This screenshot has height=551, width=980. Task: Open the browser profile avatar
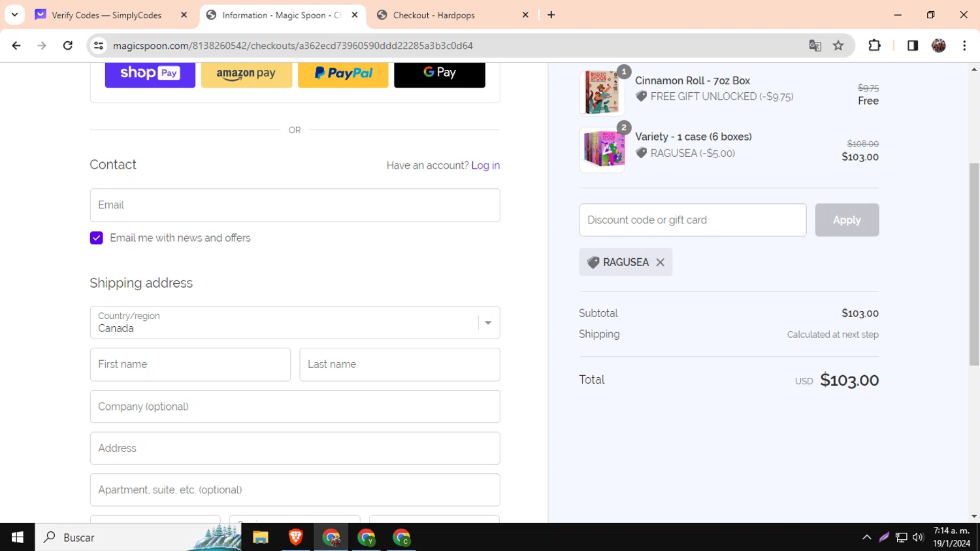coord(939,46)
